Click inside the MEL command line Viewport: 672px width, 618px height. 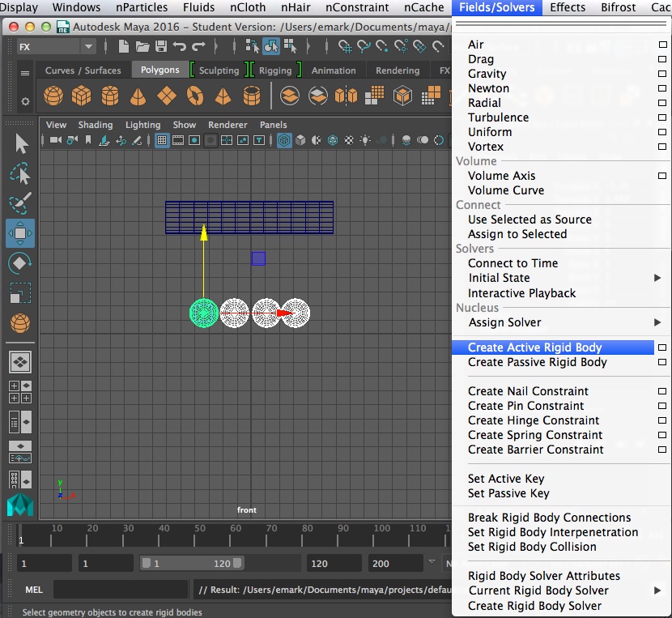[x=121, y=589]
